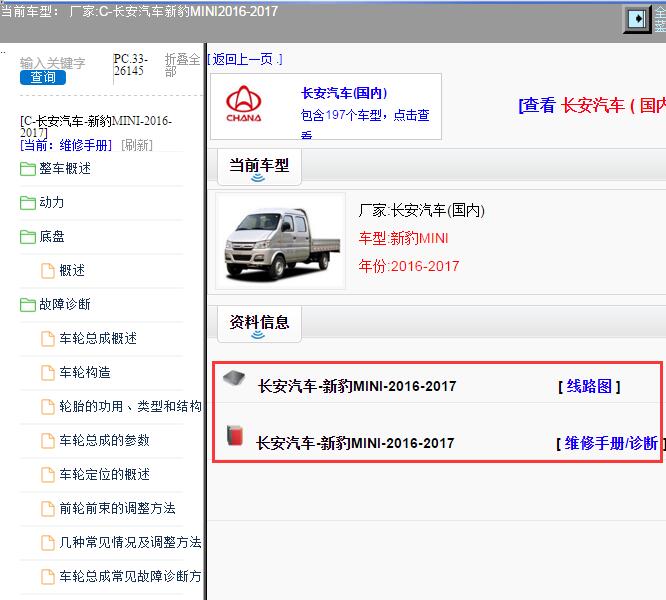The width and height of the screenshot is (666, 600).
Task: Click the 底盘 folder icon
Action: pos(28,237)
